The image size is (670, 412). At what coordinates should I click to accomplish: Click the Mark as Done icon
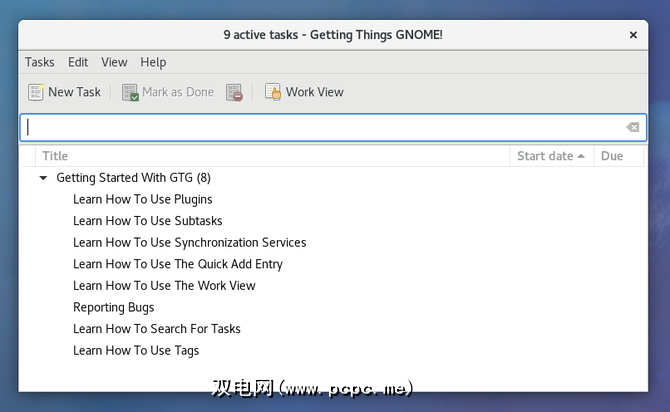[130, 92]
